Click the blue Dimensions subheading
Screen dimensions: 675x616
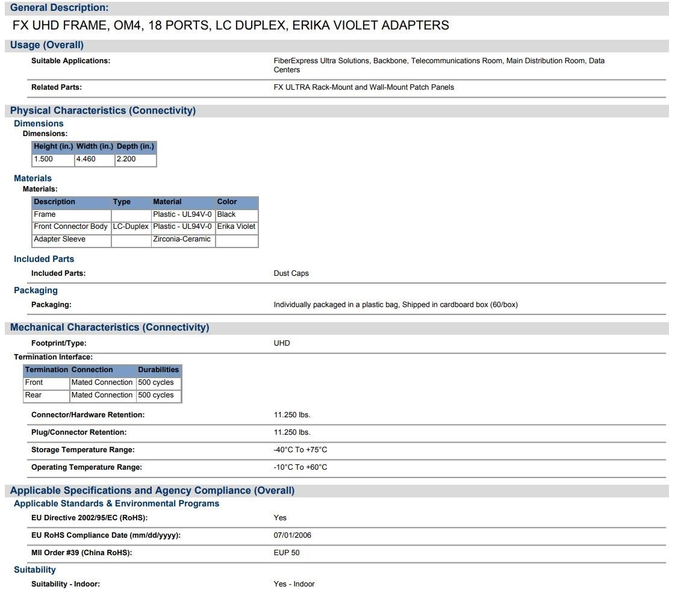tap(39, 123)
